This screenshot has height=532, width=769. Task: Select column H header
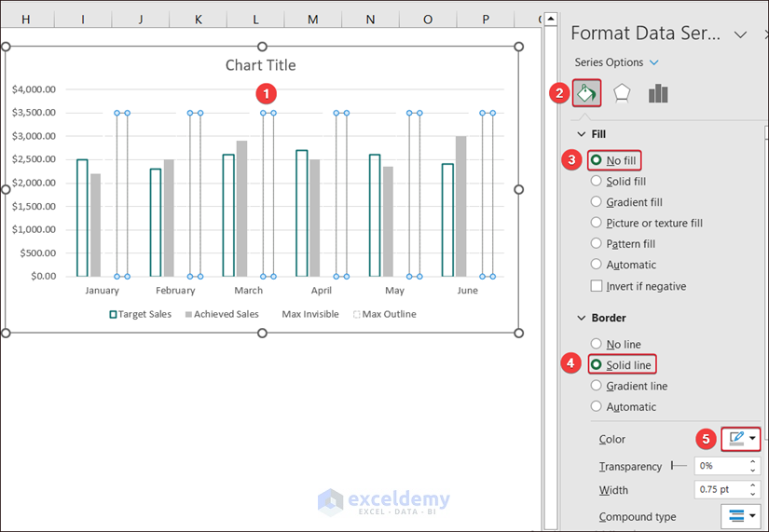click(x=26, y=20)
